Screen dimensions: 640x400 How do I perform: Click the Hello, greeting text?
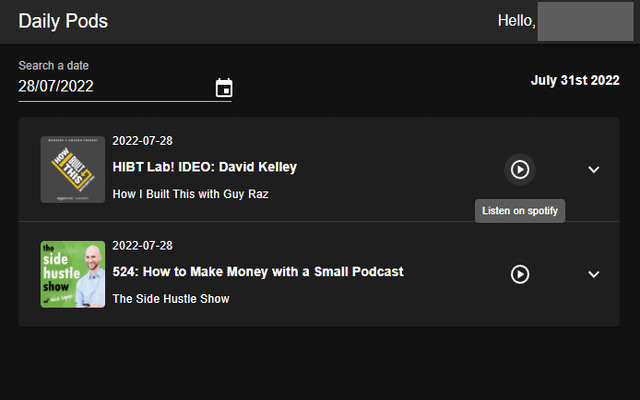pos(516,20)
